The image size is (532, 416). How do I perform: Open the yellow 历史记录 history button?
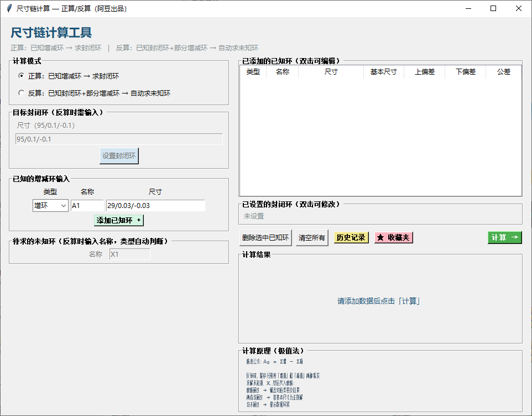[x=351, y=237]
